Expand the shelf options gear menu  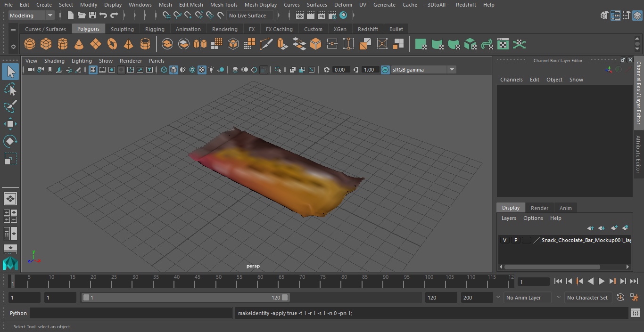coord(13,47)
